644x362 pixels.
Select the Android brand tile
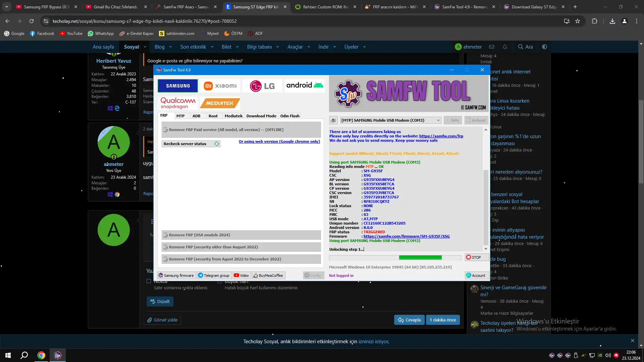pos(305,85)
